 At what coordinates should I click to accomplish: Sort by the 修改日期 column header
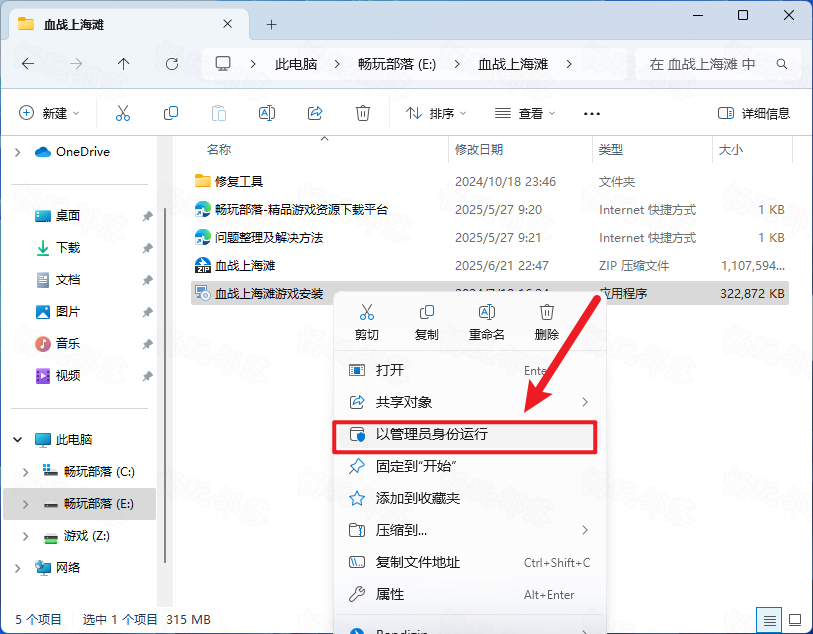pos(479,150)
